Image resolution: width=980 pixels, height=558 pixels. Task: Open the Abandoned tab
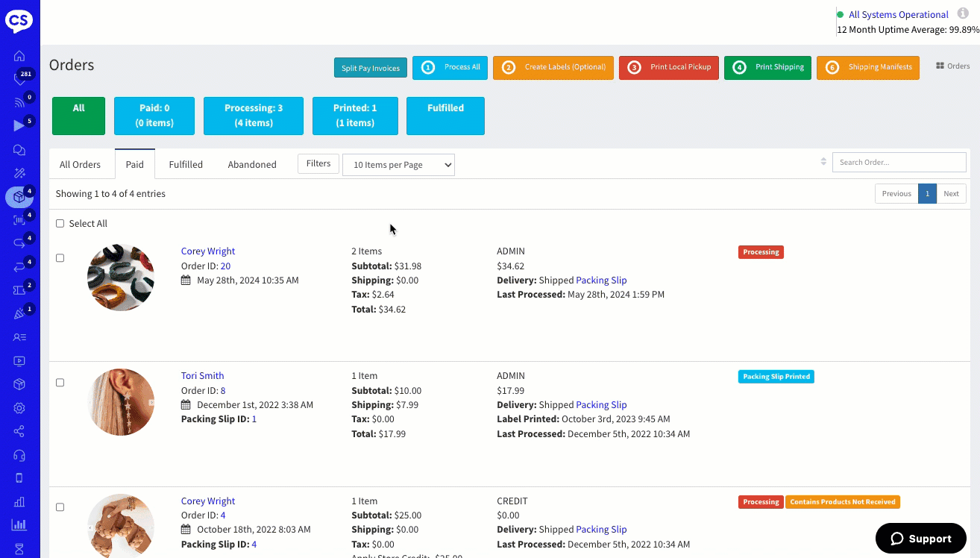[x=252, y=165]
